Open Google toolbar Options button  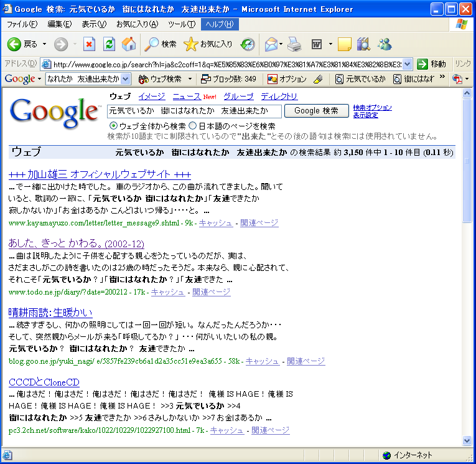[x=287, y=79]
